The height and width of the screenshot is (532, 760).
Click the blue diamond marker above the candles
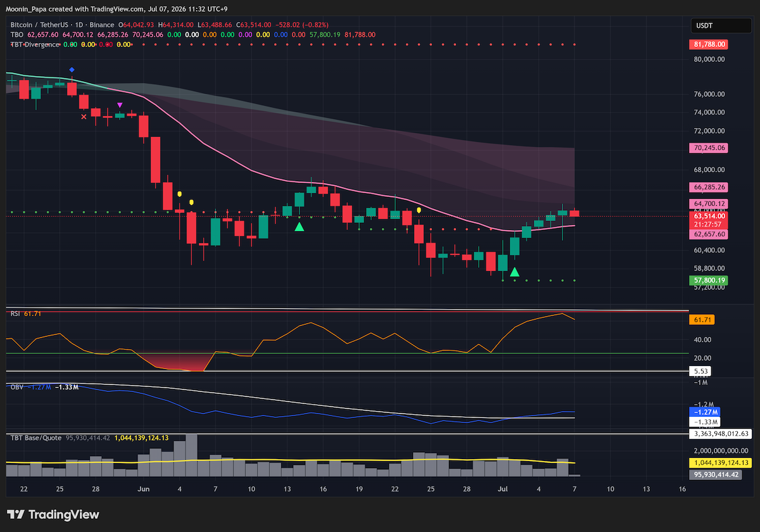(x=72, y=69)
